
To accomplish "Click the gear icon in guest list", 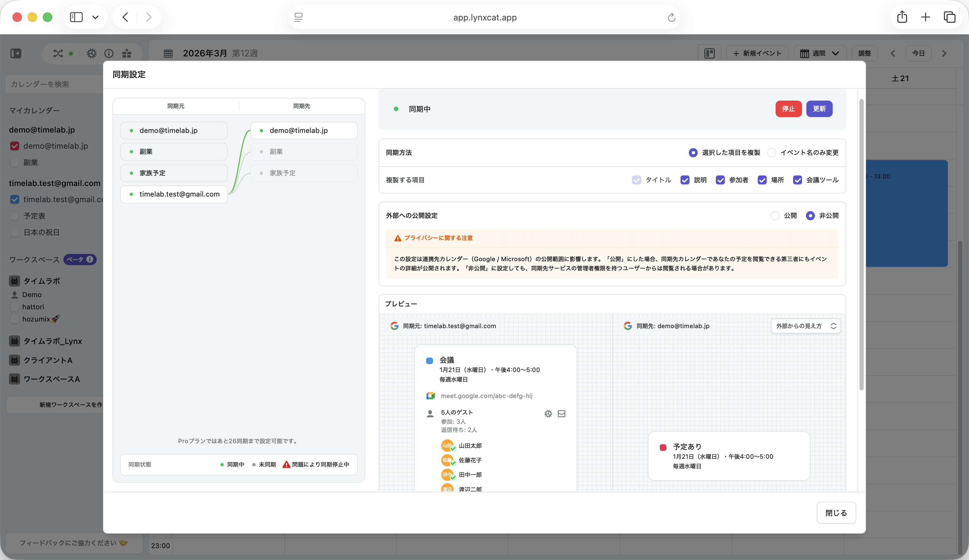I will tap(548, 414).
